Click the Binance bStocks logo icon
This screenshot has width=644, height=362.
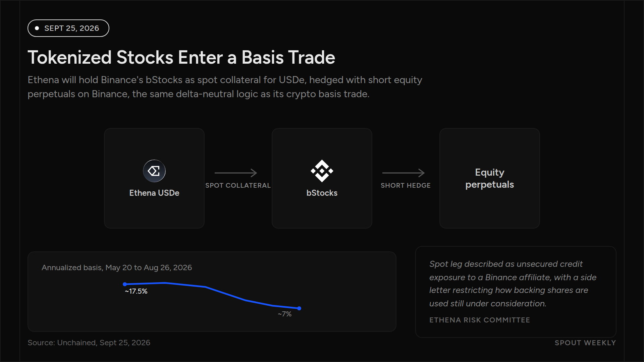[x=322, y=171]
